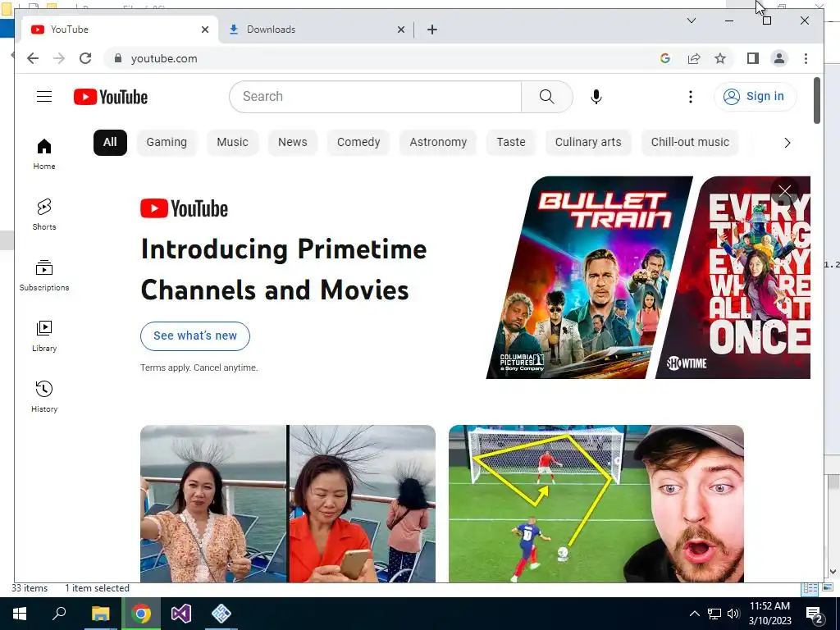Open the static hair women video thumbnail
Viewport: 840px width, 630px height.
coord(288,504)
